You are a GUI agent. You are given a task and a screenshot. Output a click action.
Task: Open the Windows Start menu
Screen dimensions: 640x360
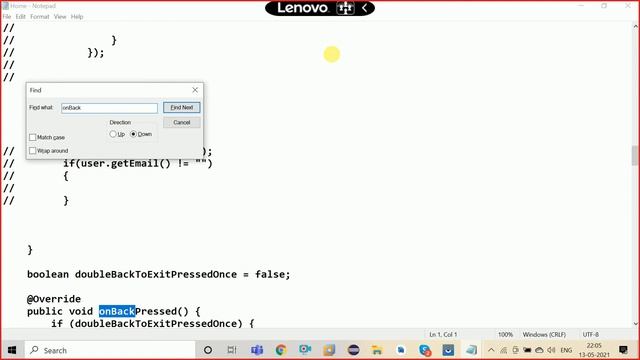click(12, 350)
